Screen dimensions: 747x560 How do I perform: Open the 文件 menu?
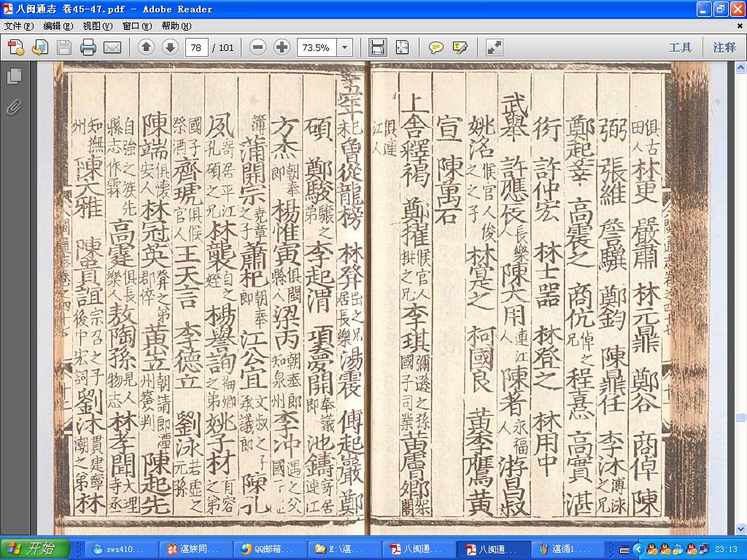pyautogui.click(x=19, y=26)
